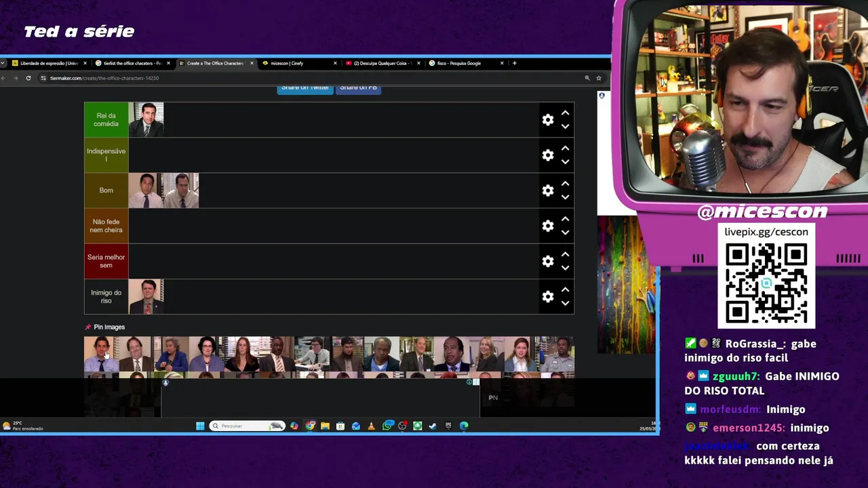Click the Rei da comédia tier label

point(106,120)
